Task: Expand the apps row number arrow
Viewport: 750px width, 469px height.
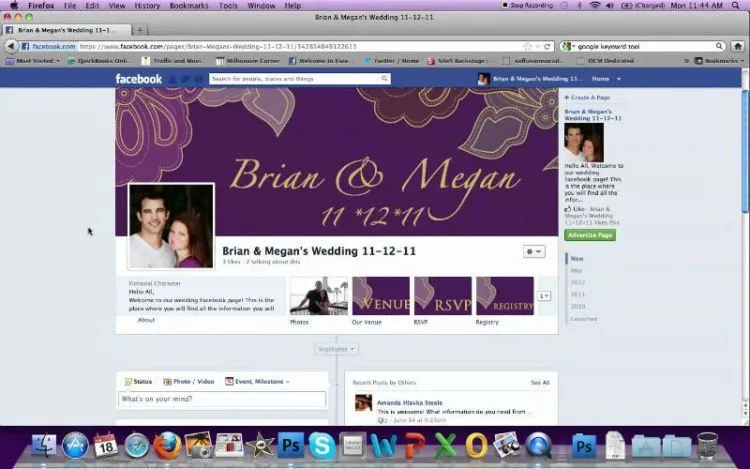Action: pos(544,296)
